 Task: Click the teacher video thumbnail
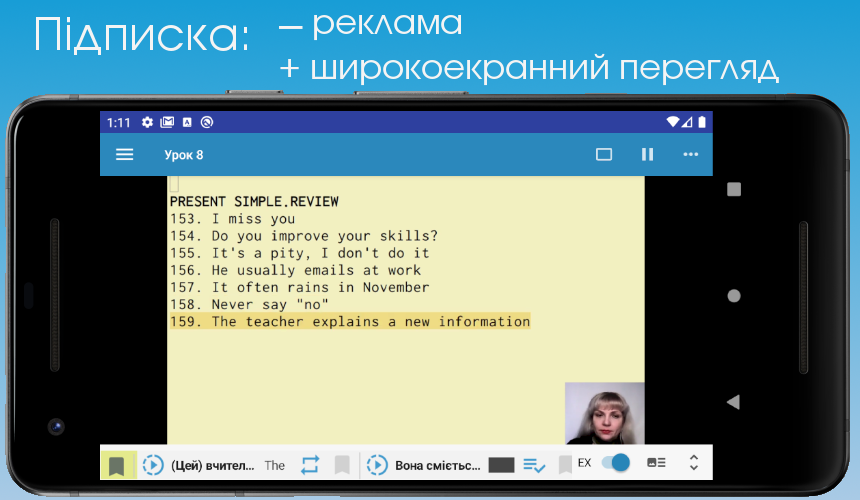tap(604, 413)
